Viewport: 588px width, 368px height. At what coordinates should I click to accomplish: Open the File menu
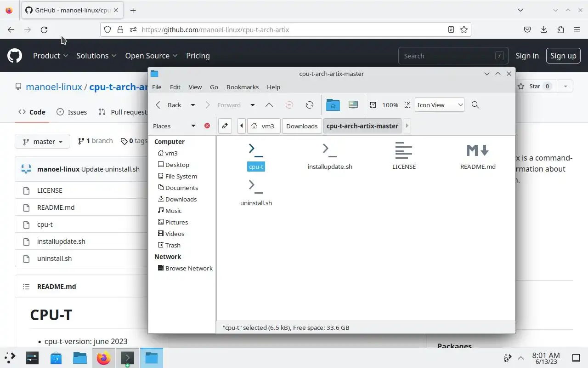click(157, 87)
